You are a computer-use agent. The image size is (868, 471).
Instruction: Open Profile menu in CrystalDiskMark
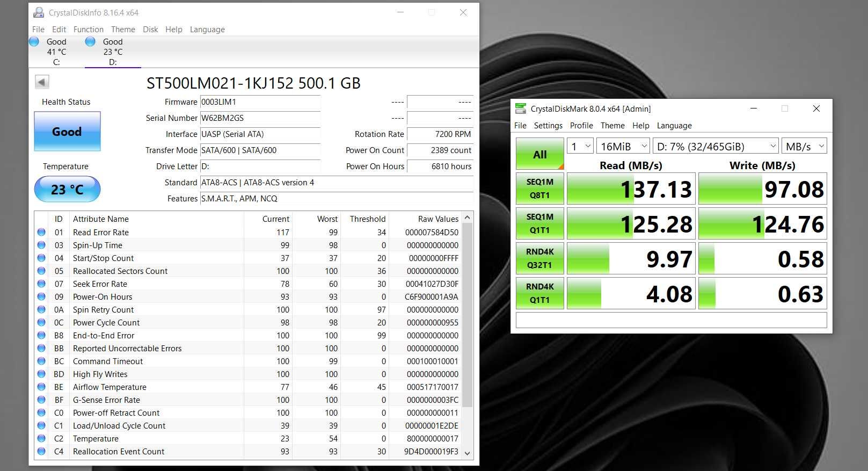[581, 125]
